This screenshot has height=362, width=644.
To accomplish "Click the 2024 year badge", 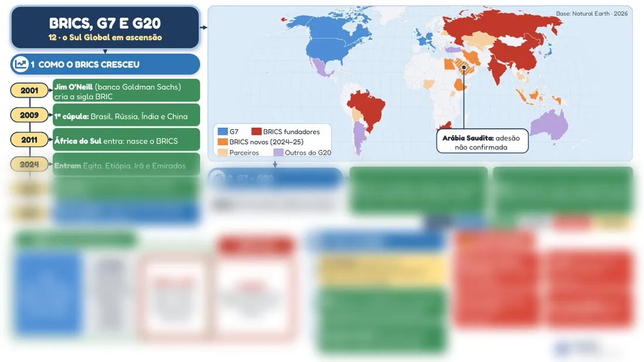I will (30, 165).
